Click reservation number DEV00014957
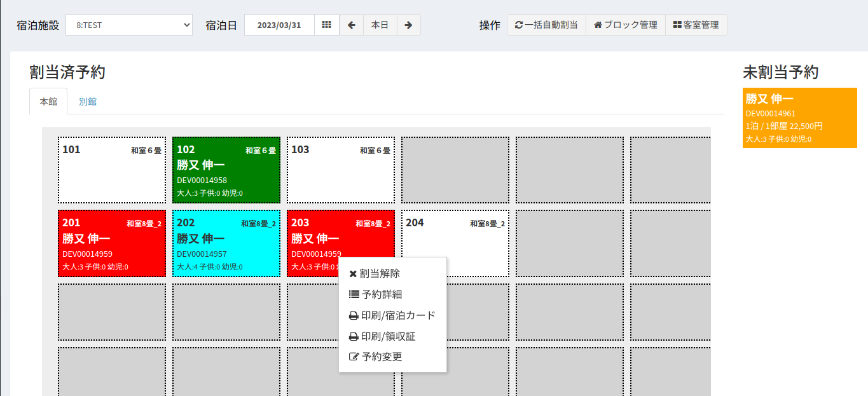 [202, 254]
